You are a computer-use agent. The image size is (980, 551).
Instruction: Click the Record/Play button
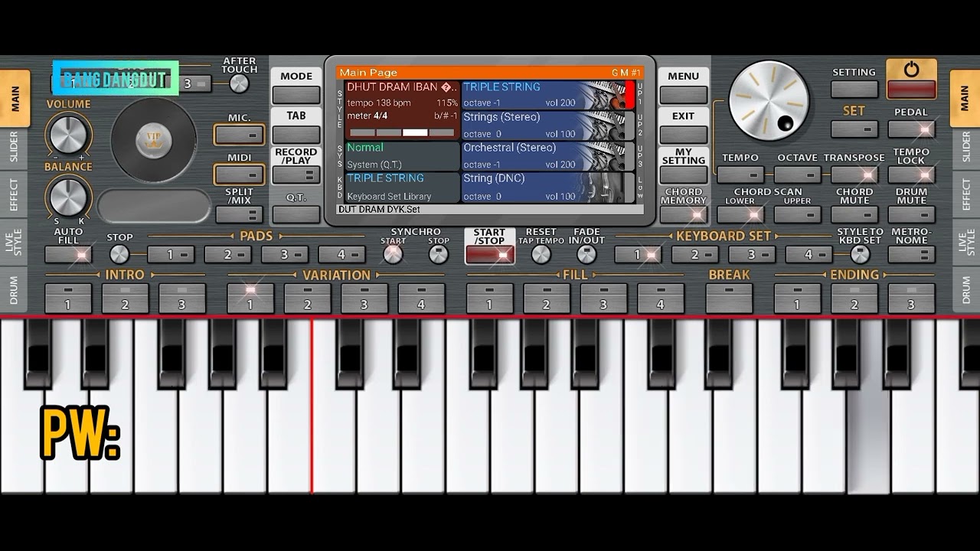click(296, 174)
